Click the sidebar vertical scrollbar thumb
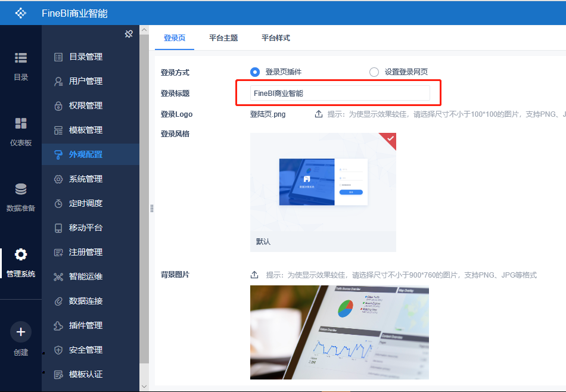The image size is (566, 392). pos(144,199)
